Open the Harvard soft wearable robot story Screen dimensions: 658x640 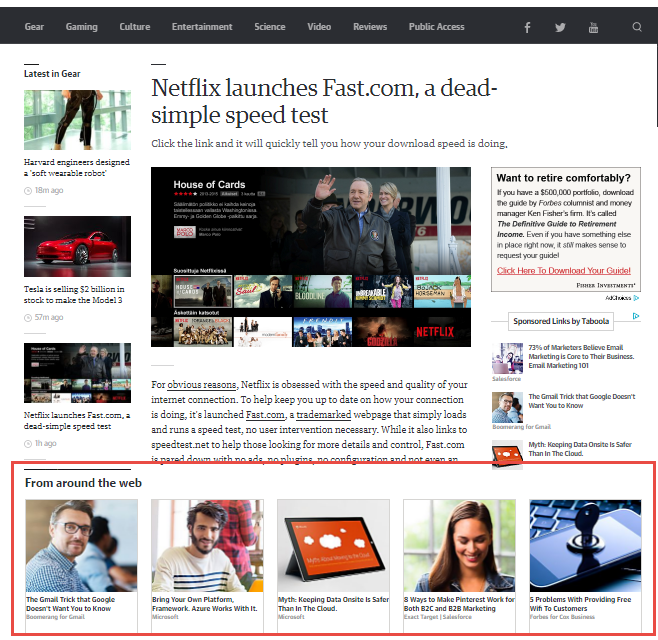[77, 167]
